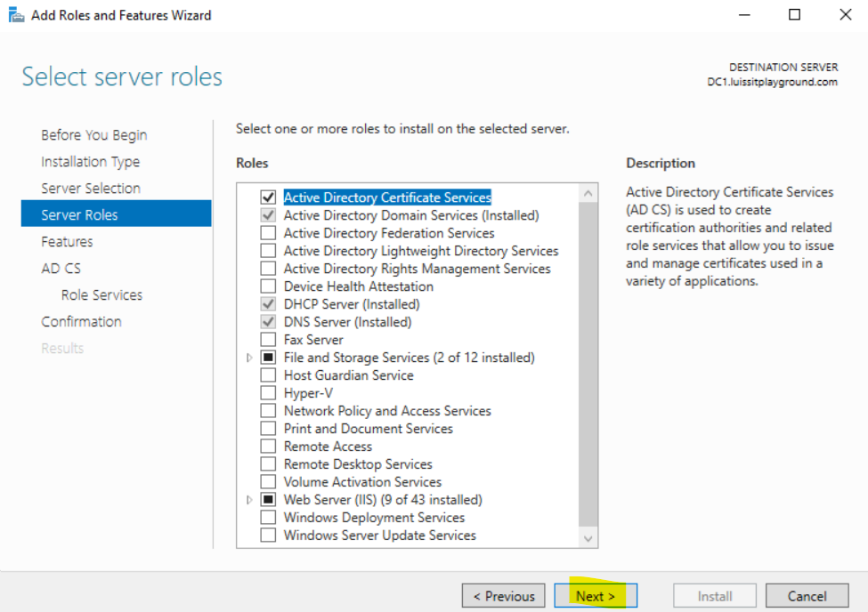The height and width of the screenshot is (612, 868).
Task: Check Network Policy and Access Services
Action: click(268, 411)
